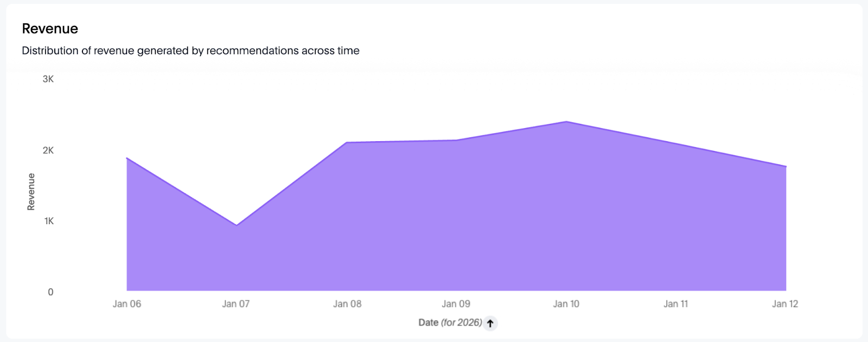Click the 0 y-axis tick label
868x342 pixels.
click(x=50, y=292)
